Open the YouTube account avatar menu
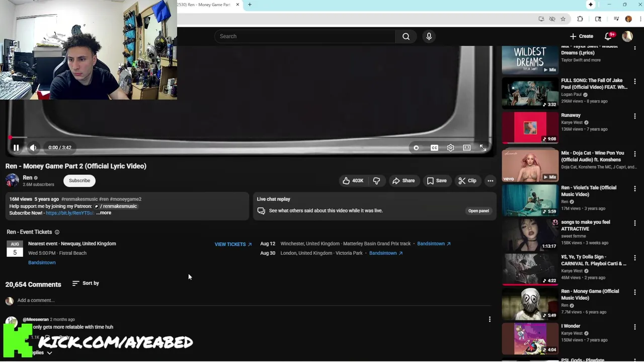This screenshot has width=644, height=362. pos(627,36)
